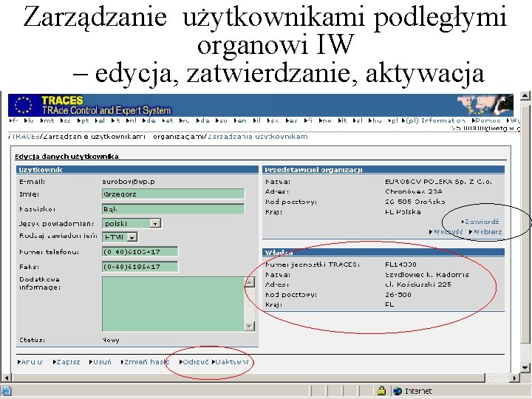Screen dimensions: 532x399
Task: Switch language to cs
Action: (x=65, y=120)
